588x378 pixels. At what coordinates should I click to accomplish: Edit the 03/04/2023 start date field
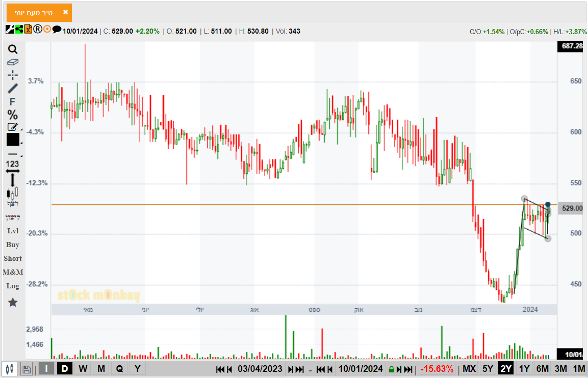click(x=260, y=369)
